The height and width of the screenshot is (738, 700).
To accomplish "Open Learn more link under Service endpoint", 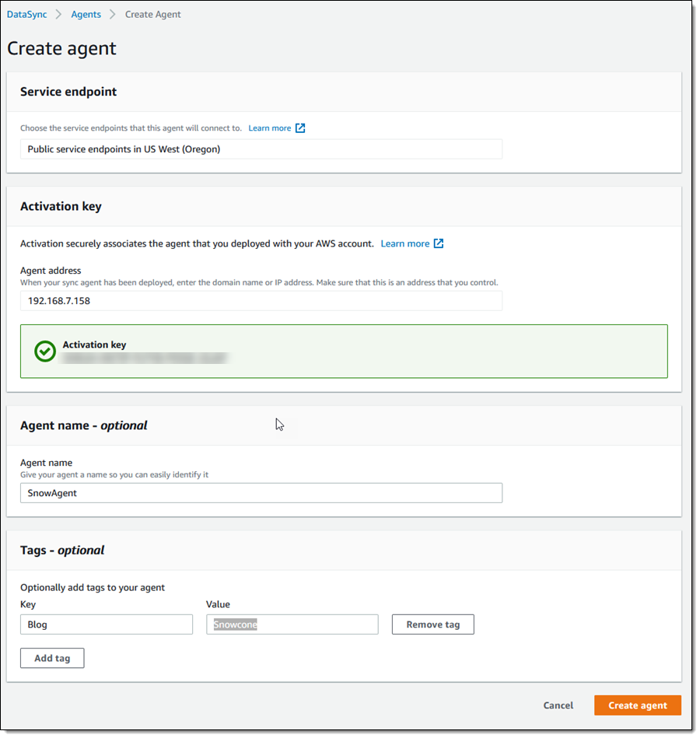I will [x=269, y=128].
